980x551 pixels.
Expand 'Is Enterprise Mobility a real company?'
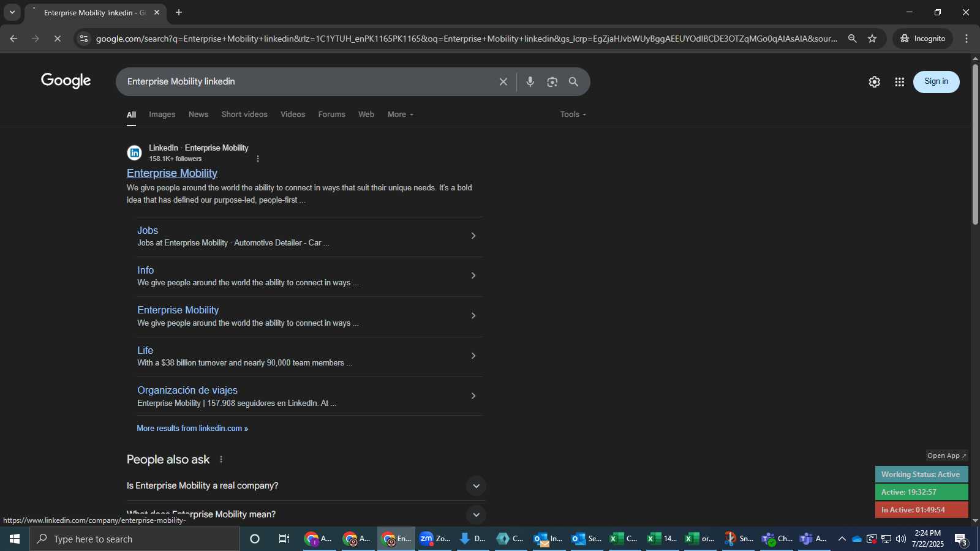click(476, 486)
